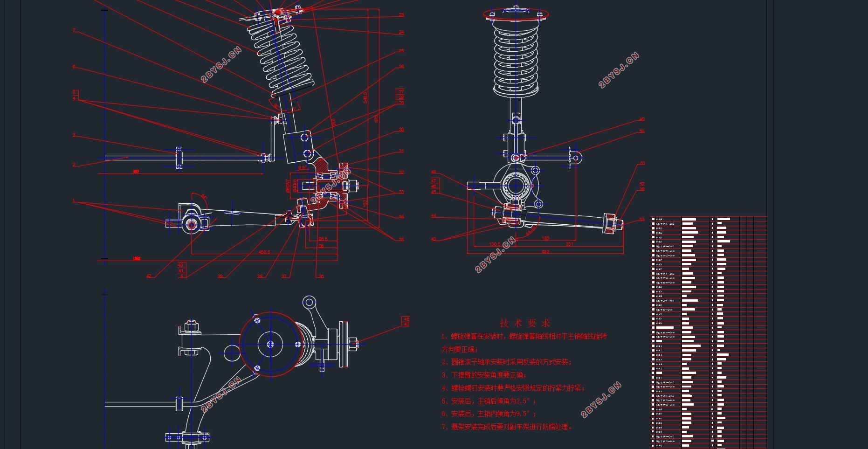Select requirement line 1 螺旋弹簧在安装时
Image resolution: width=868 pixels, height=449 pixels.
point(524,343)
